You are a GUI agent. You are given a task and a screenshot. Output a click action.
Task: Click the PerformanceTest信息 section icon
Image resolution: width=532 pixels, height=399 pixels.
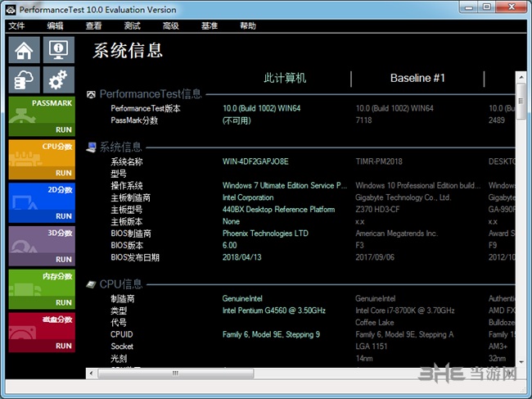pyautogui.click(x=91, y=94)
